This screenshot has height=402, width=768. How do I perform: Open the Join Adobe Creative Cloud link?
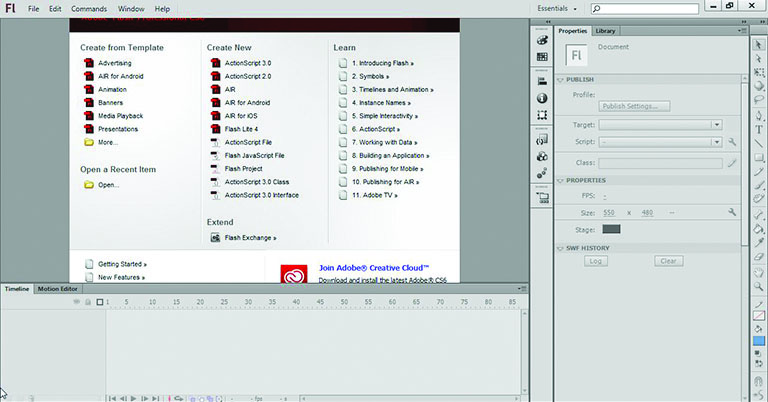(374, 268)
